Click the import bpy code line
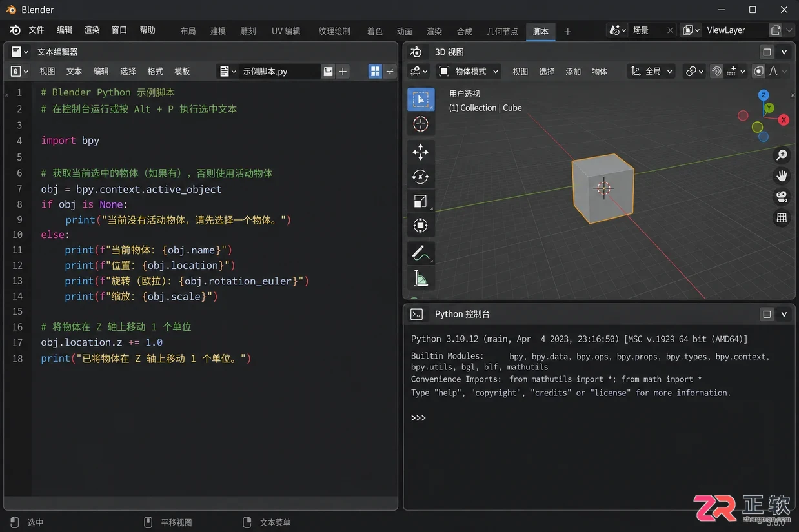Screen dimensions: 799x532 (70, 141)
